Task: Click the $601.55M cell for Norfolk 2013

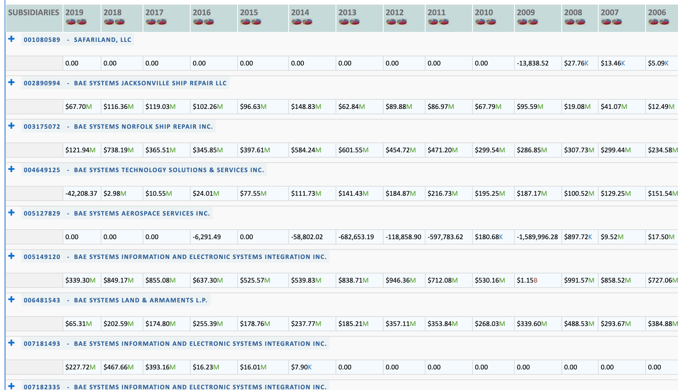Action: pos(359,150)
